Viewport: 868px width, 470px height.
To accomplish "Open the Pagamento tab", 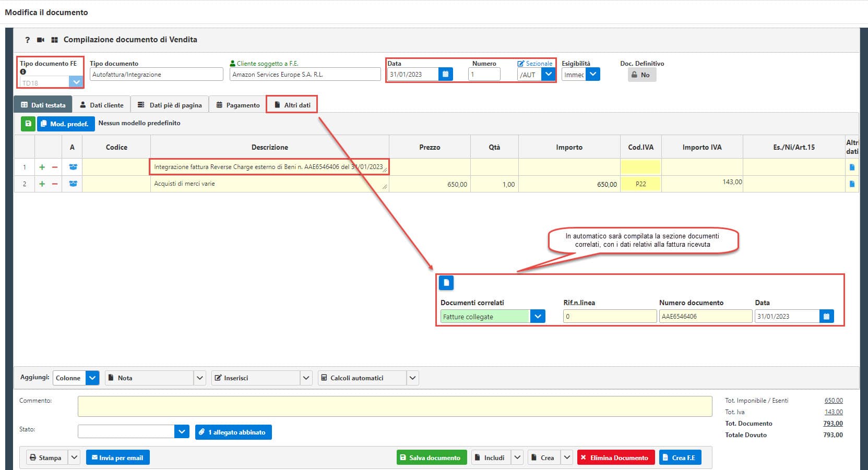I will tap(238, 105).
